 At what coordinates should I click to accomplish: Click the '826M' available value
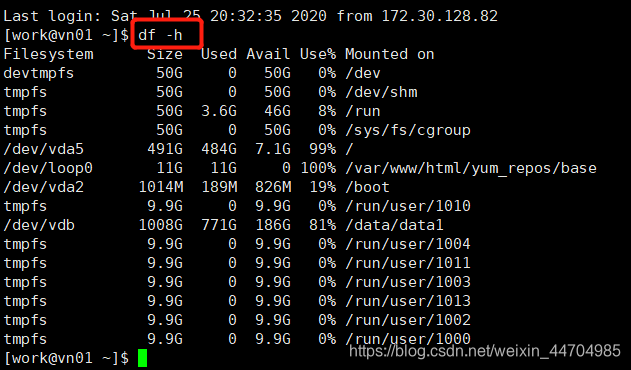[273, 187]
